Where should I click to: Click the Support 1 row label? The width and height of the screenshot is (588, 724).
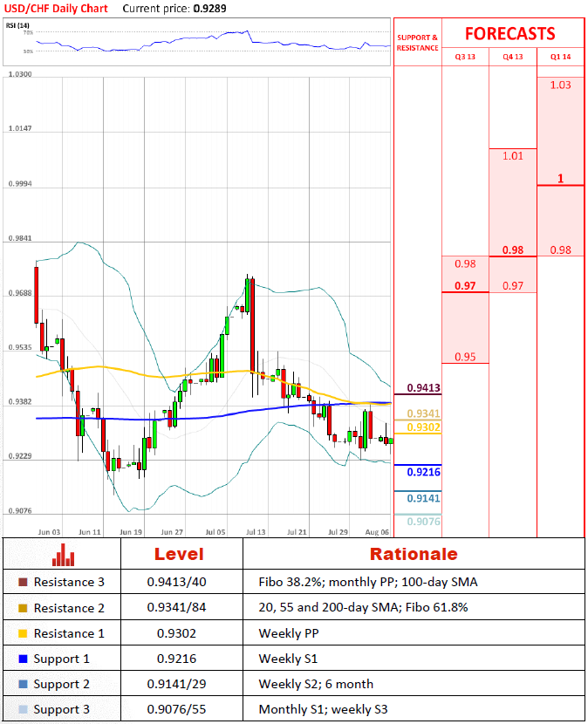click(61, 659)
